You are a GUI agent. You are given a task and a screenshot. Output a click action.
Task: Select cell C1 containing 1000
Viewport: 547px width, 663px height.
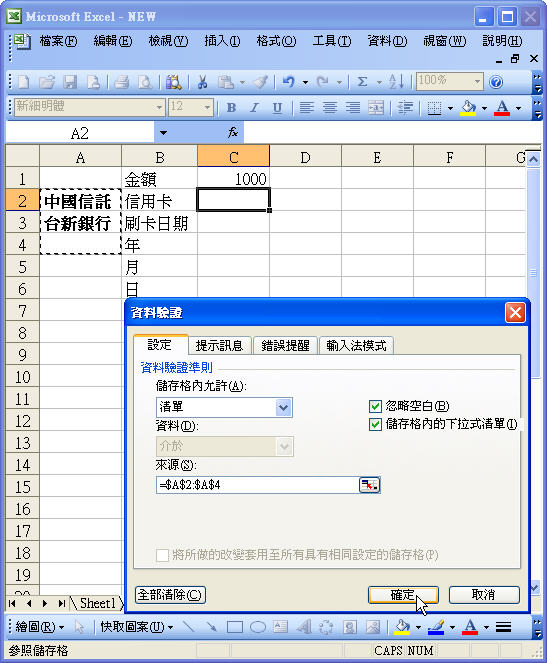233,179
